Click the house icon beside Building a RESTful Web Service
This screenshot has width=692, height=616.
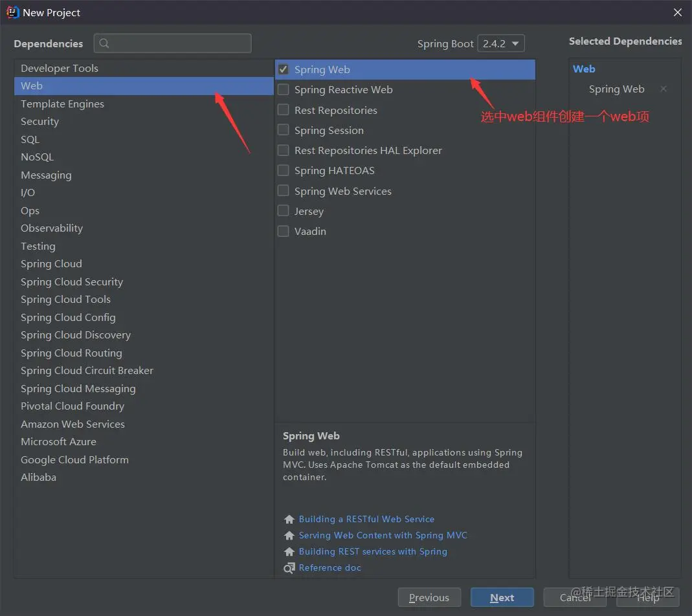[289, 519]
